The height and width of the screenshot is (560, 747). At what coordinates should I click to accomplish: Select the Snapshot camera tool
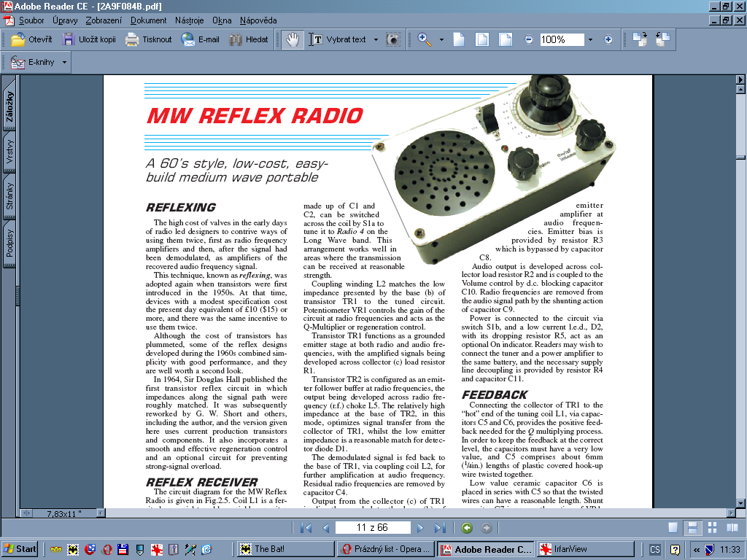(392, 39)
